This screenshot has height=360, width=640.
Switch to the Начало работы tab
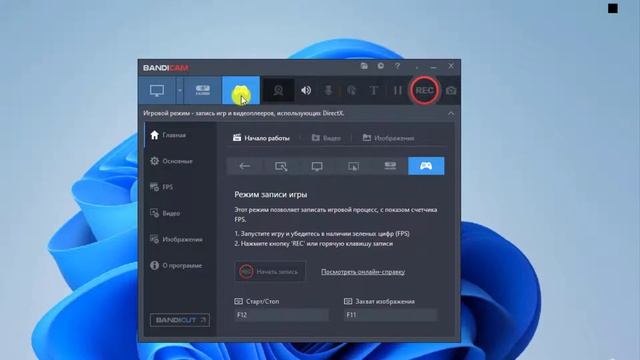261,138
